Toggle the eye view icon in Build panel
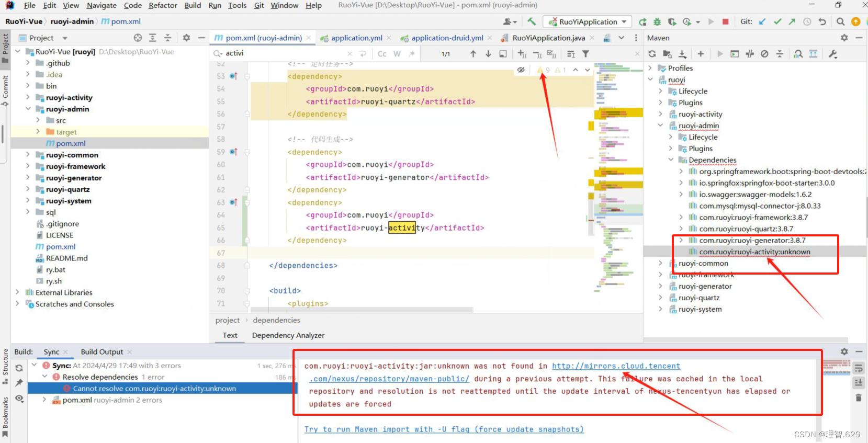Screen dimensions: 868x443 [x=19, y=399]
